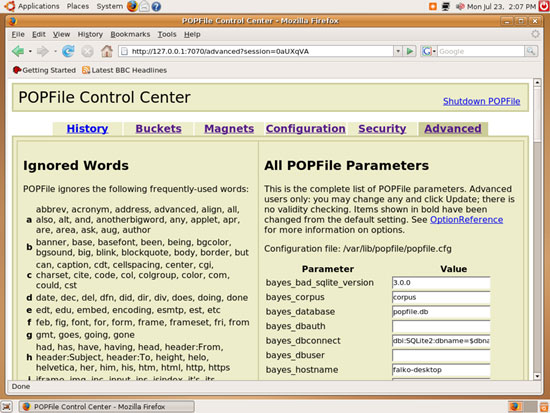550x413 pixels.
Task: Launch Firefox from the top panel icon
Action: click(132, 6)
